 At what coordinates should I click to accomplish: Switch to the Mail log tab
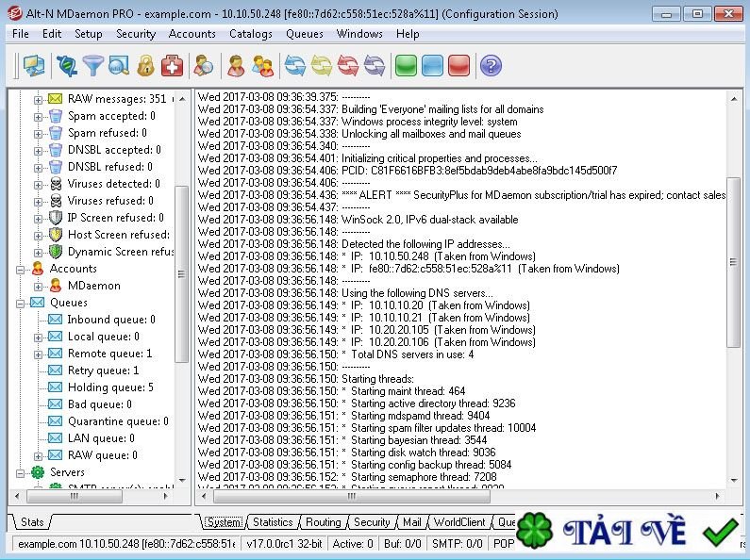(x=412, y=522)
